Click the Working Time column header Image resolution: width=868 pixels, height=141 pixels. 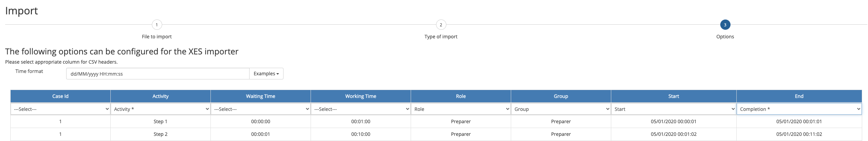[x=361, y=96]
